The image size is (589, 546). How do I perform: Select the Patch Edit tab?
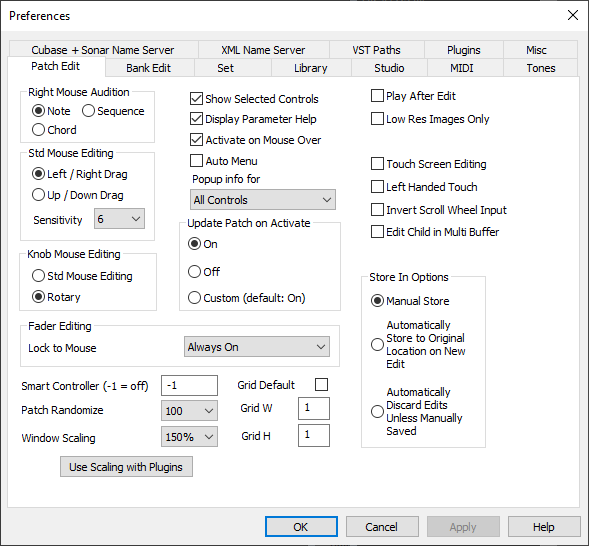coord(56,66)
